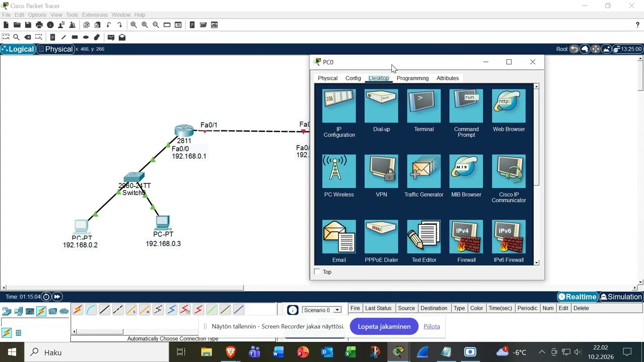Click Lopeta jakaminen to stop sharing
This screenshot has width=644, height=362.
pos(384,326)
